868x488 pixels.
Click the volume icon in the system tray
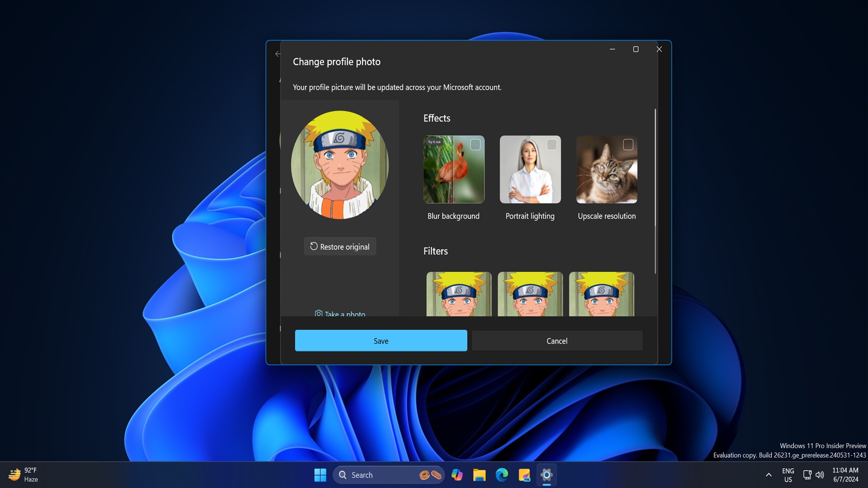pyautogui.click(x=821, y=475)
